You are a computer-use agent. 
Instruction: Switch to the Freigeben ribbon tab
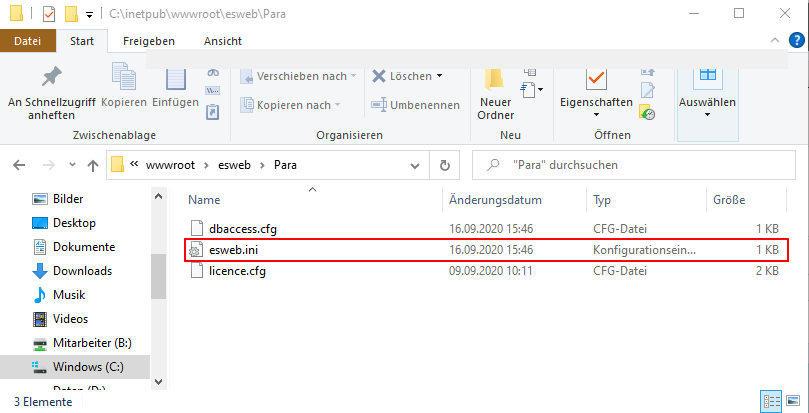pyautogui.click(x=149, y=41)
